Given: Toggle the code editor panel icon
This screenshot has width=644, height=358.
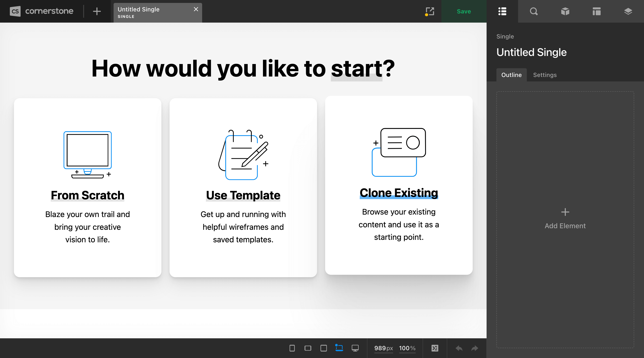Looking at the screenshot, I should (x=435, y=348).
